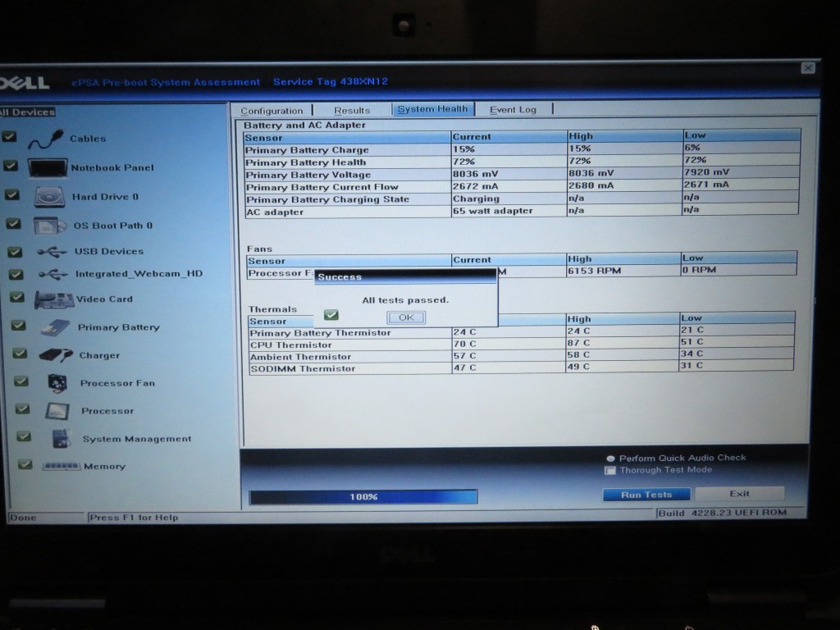840x630 pixels.
Task: Click the All Devices header
Action: point(28,112)
